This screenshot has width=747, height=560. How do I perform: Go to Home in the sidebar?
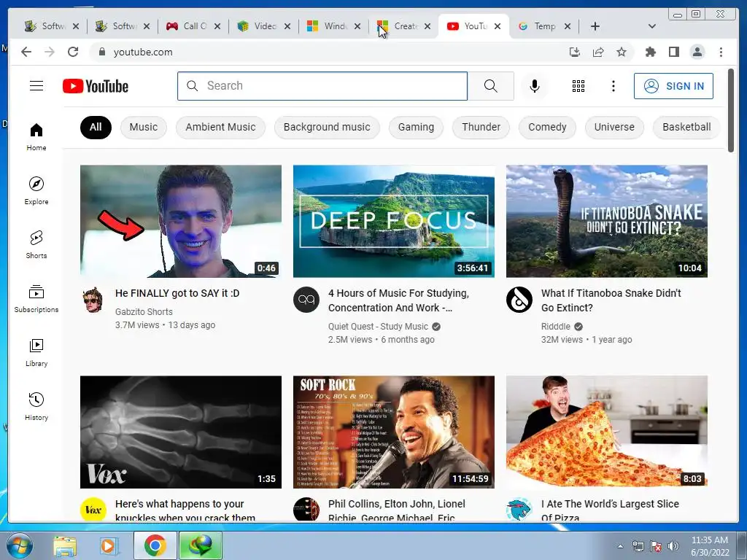(x=36, y=137)
